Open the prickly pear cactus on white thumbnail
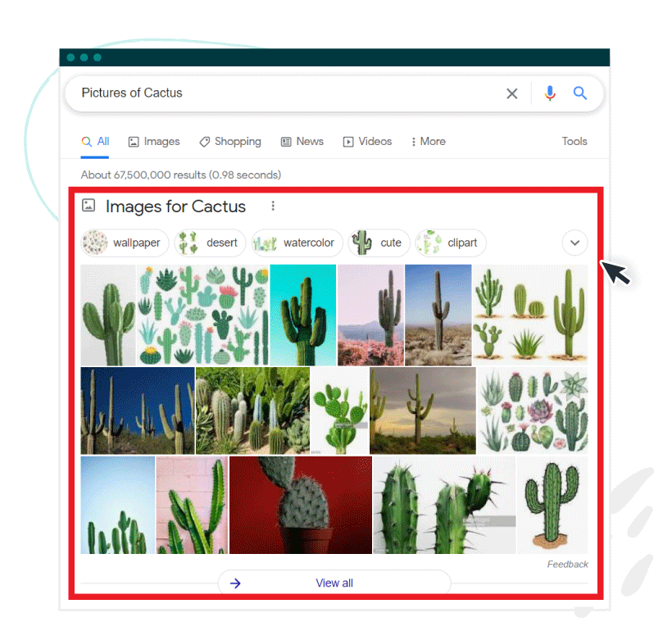 [339, 411]
